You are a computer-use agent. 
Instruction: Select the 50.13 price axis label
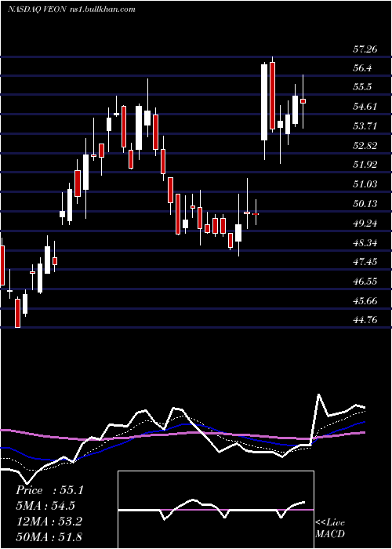click(365, 203)
